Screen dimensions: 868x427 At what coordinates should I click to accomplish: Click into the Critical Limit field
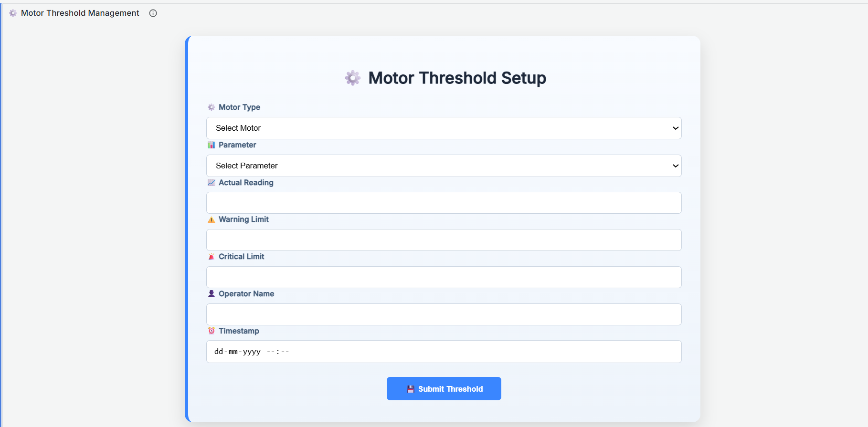(444, 277)
